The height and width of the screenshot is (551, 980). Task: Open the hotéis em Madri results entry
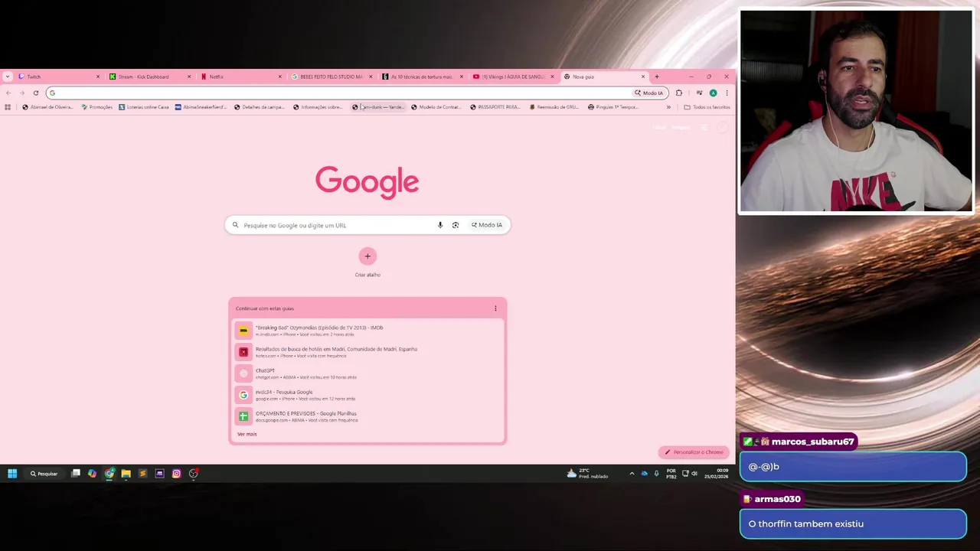pyautogui.click(x=367, y=352)
